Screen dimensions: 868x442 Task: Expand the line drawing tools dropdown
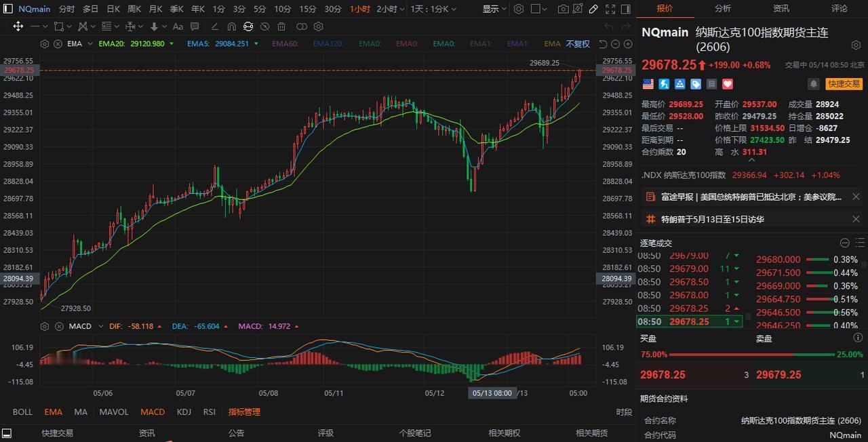(45, 26)
